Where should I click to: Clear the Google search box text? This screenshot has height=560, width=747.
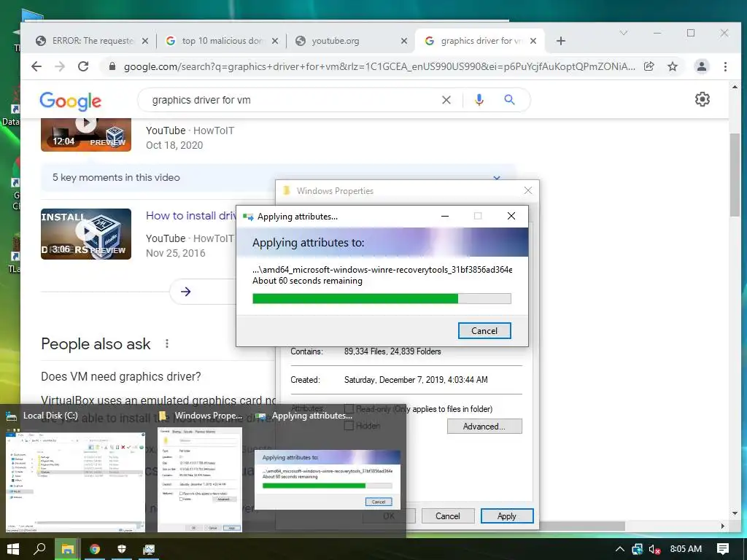tap(446, 100)
